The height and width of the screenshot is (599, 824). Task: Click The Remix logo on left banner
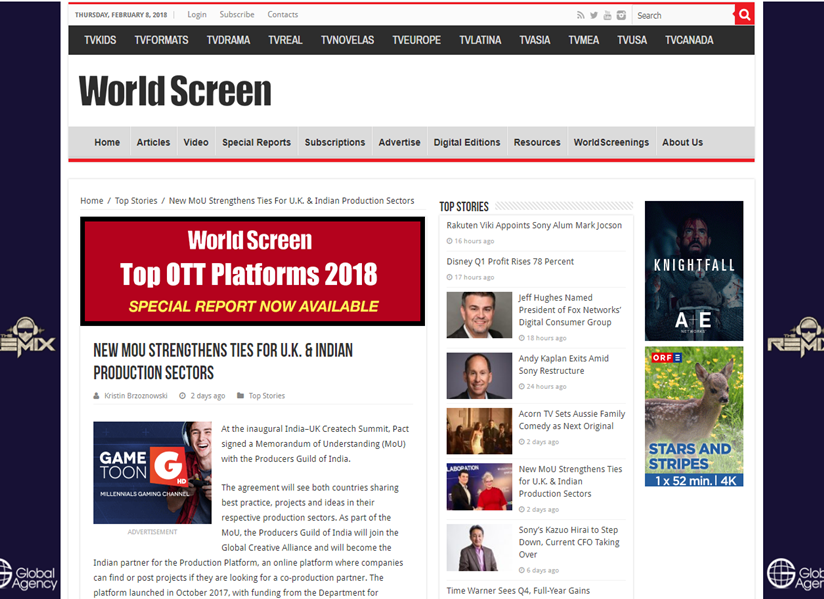(x=27, y=337)
